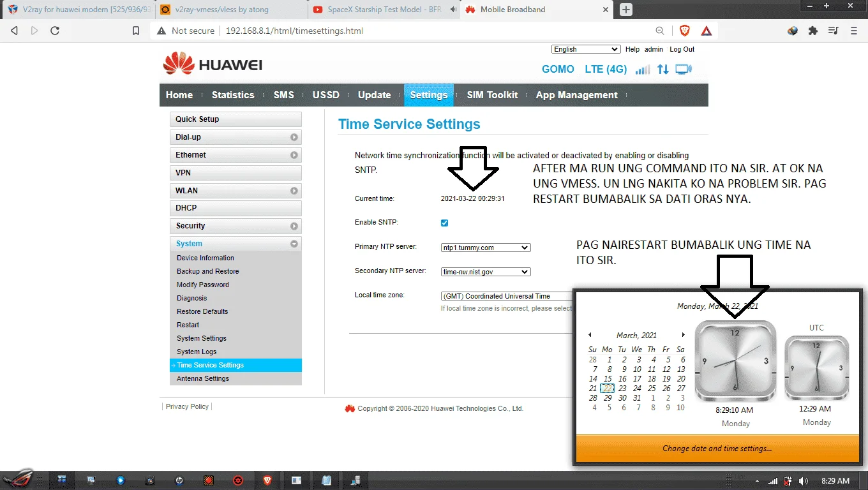This screenshot has height=490, width=868.
Task: Open Brave Shields lion icon
Action: pyautogui.click(x=685, y=31)
